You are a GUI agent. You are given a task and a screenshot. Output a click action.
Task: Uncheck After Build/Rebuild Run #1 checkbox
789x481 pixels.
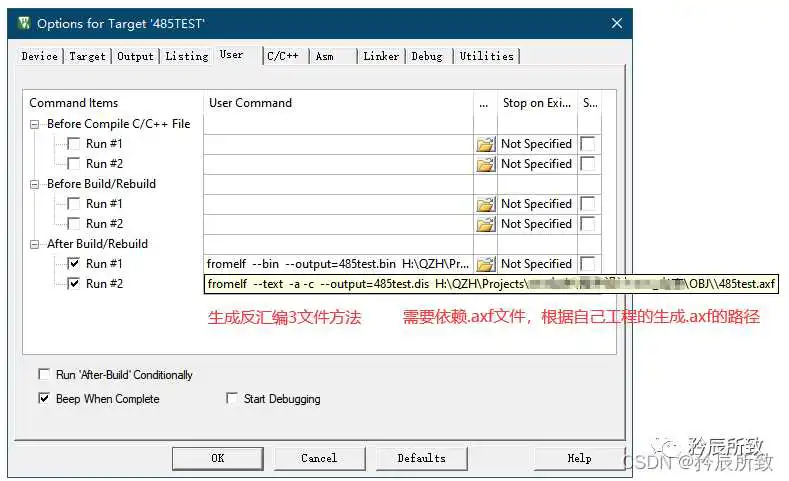pos(73,264)
